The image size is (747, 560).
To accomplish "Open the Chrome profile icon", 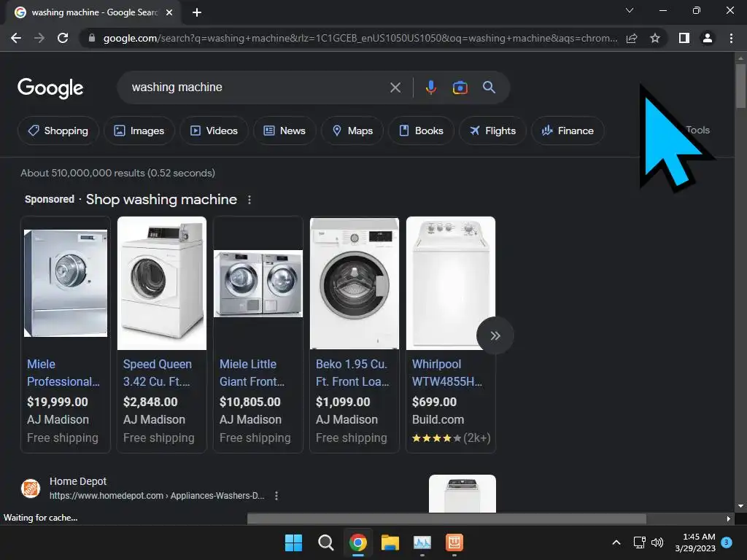I will [x=708, y=38].
